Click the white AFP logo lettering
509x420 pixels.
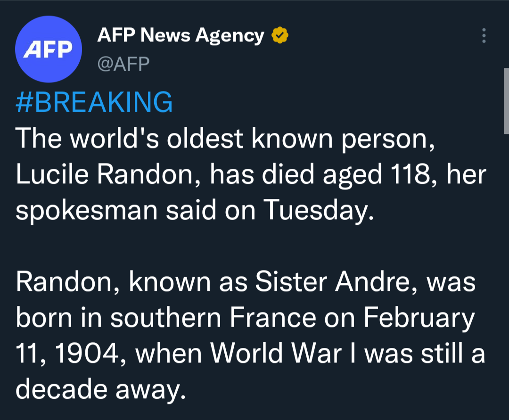click(48, 49)
